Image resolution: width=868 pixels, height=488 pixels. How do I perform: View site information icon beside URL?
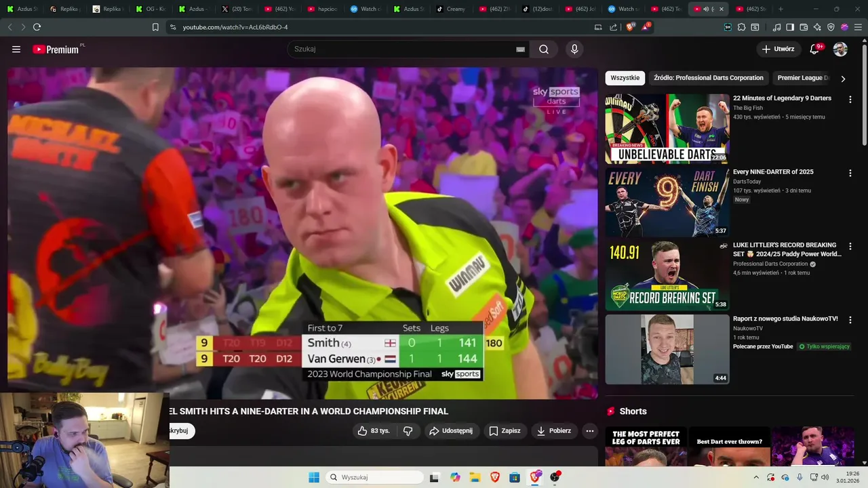pyautogui.click(x=173, y=27)
